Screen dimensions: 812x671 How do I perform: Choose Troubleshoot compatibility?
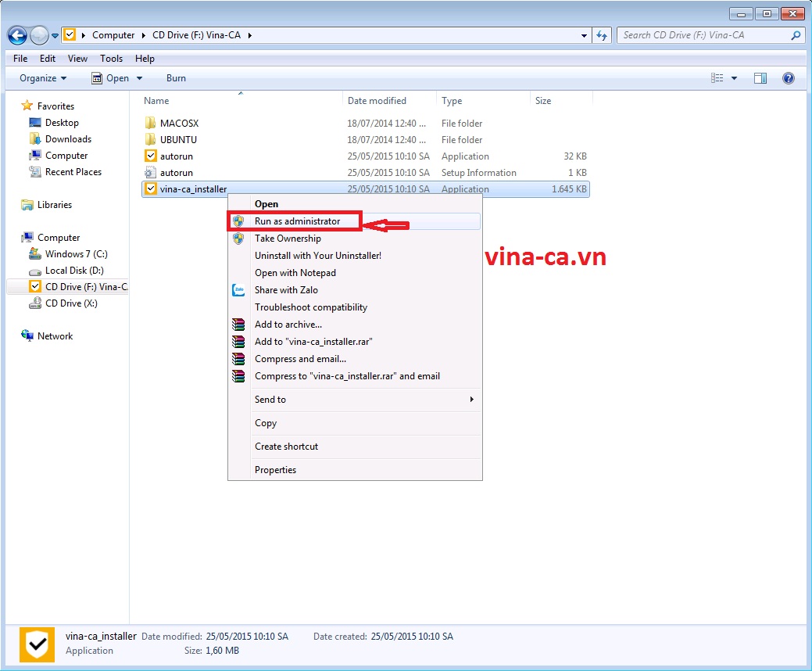[311, 307]
